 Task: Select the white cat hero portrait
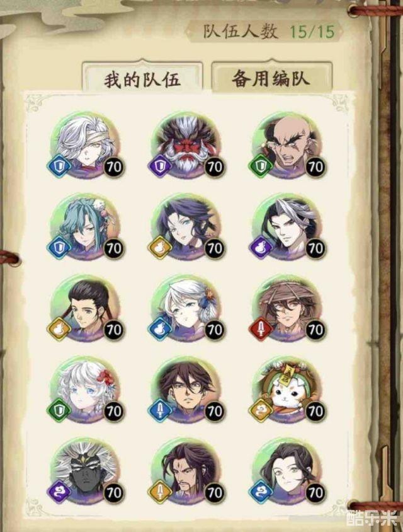(x=288, y=390)
